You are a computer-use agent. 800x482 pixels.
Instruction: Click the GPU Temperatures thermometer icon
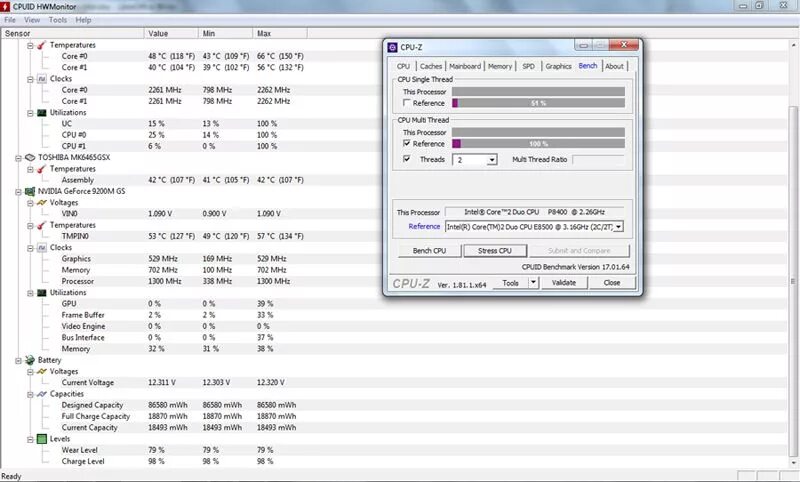pos(42,225)
